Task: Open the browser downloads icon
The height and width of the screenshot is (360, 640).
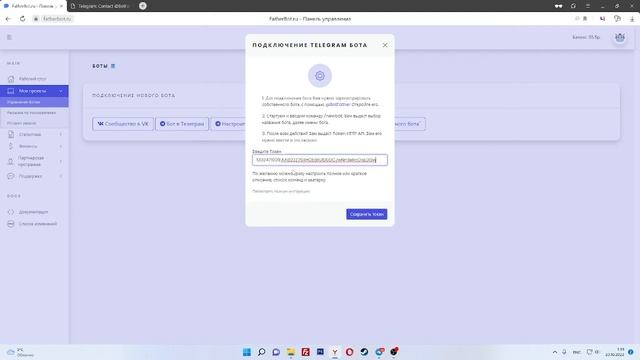Action: [632, 19]
